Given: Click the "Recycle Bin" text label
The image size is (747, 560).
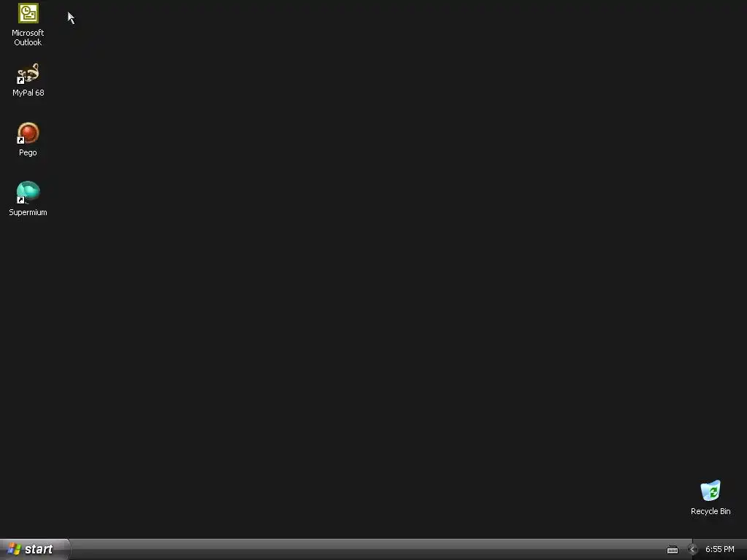Looking at the screenshot, I should (x=711, y=511).
